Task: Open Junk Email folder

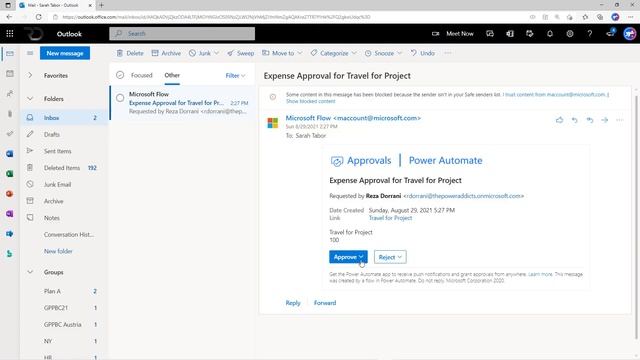Action: (x=64, y=184)
